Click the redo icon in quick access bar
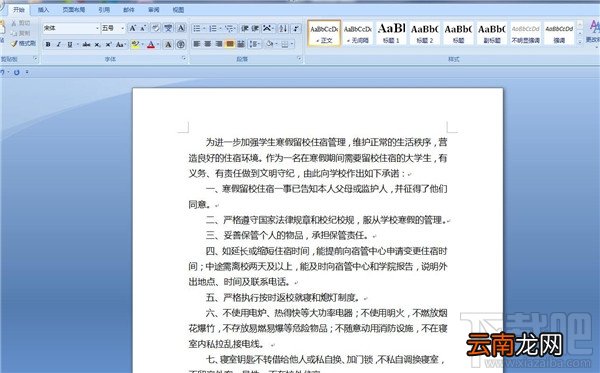600x373 pixels. pos(16,72)
